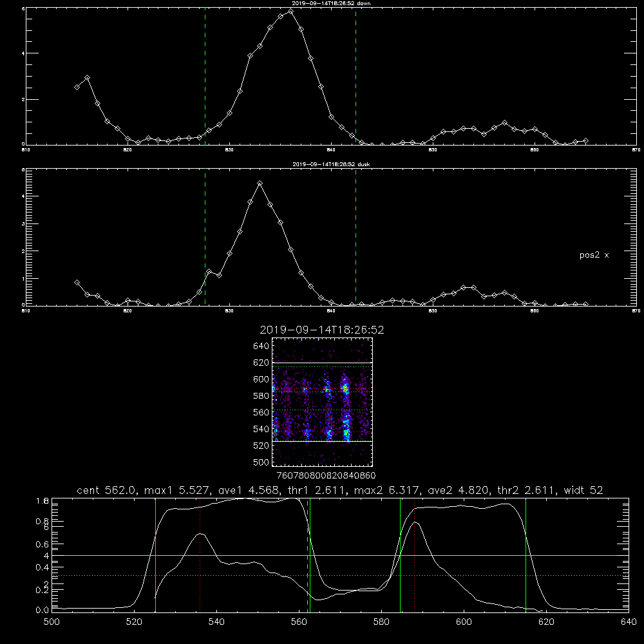Click the 'cent 562.0' value in stats line
644x644 pixels.
[108, 490]
